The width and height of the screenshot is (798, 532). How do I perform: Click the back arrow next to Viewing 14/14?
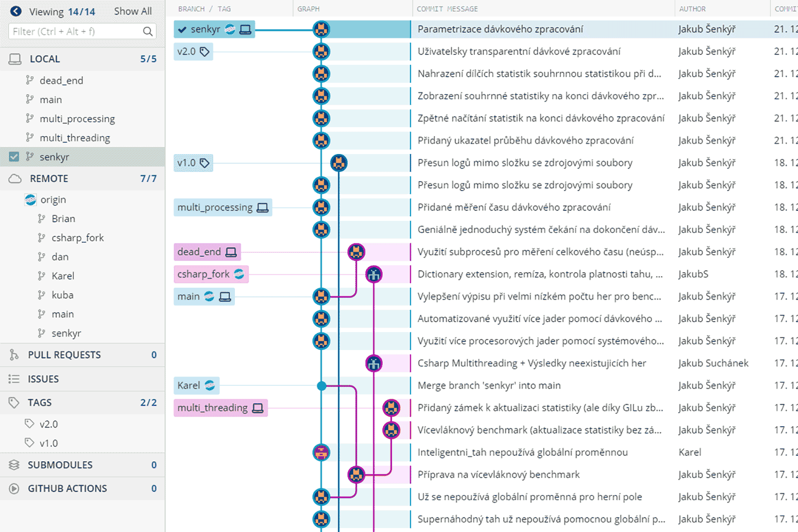click(x=16, y=11)
